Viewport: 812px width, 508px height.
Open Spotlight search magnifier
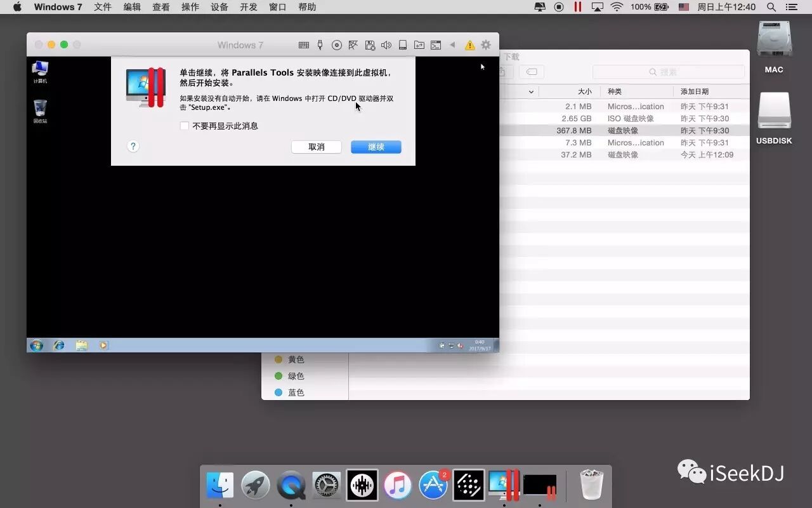click(771, 7)
